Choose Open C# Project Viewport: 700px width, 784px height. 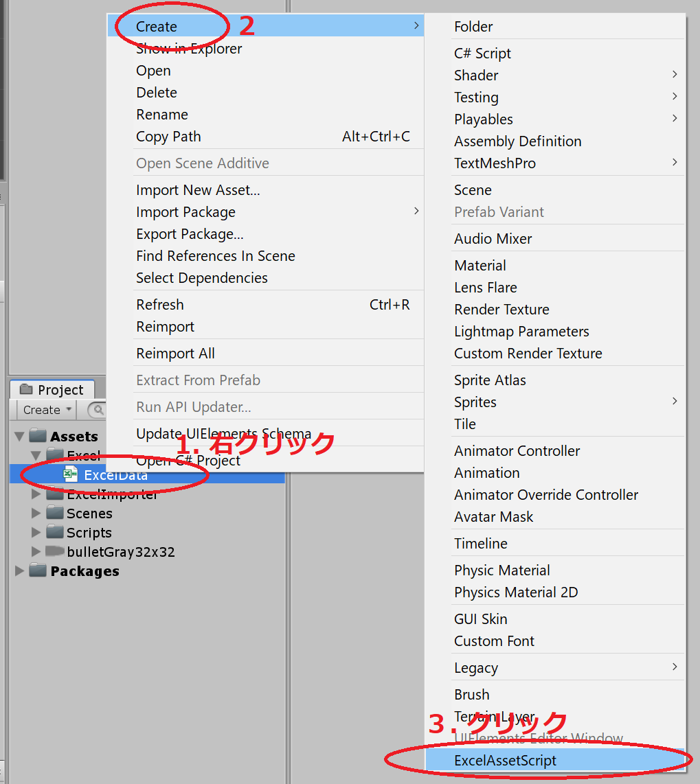click(x=266, y=461)
